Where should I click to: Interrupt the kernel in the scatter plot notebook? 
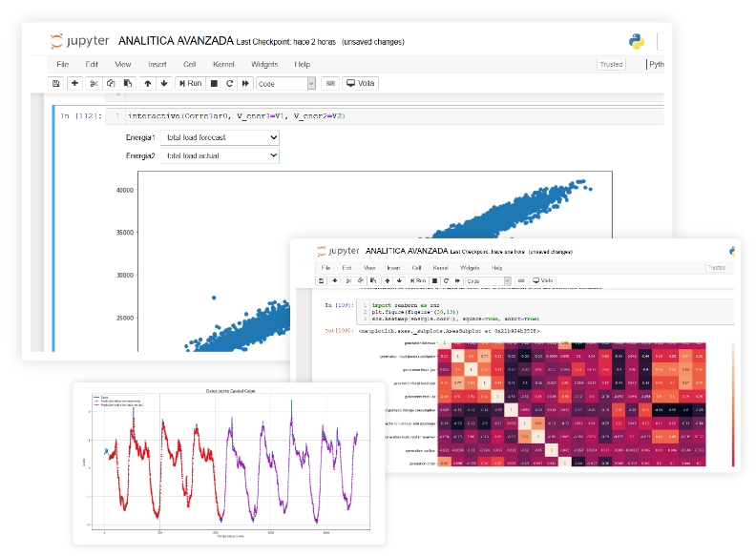click(x=214, y=84)
